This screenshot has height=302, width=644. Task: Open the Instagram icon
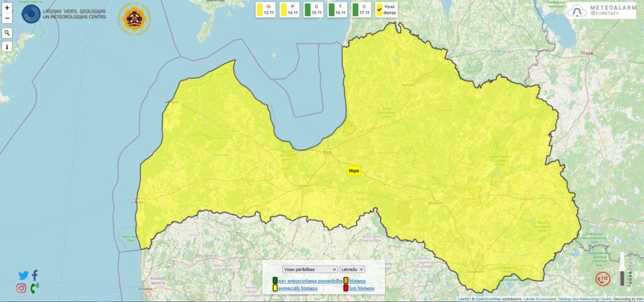(21, 288)
